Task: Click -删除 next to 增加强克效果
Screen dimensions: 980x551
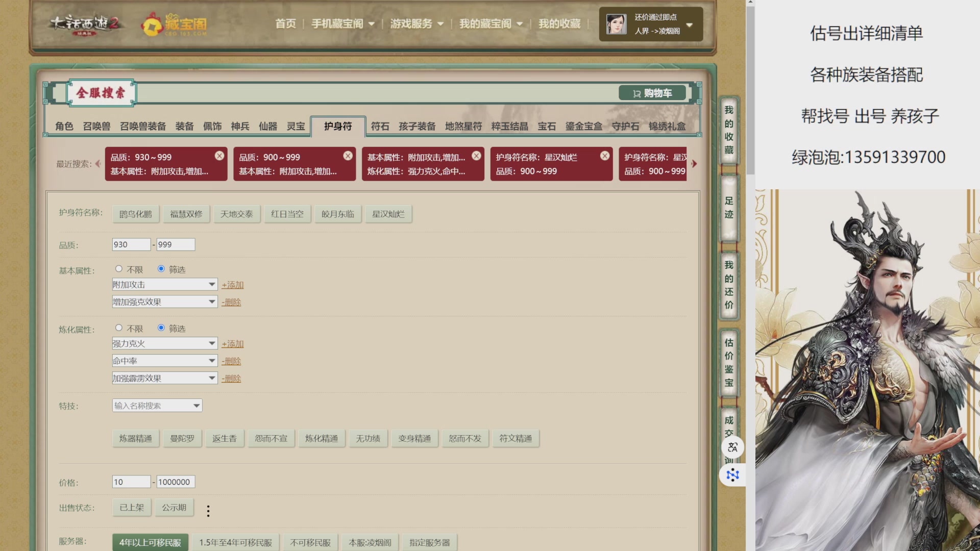Action: pos(231,302)
